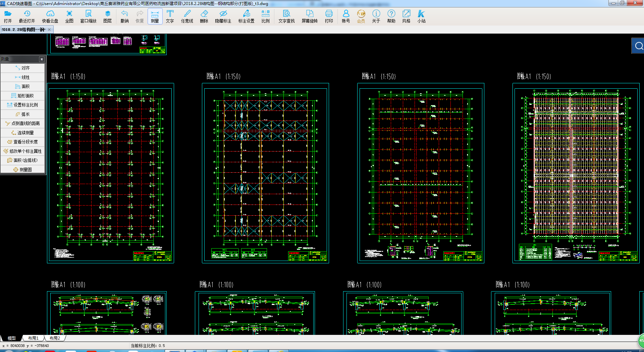Select the 全图 full view icon

click(x=69, y=16)
